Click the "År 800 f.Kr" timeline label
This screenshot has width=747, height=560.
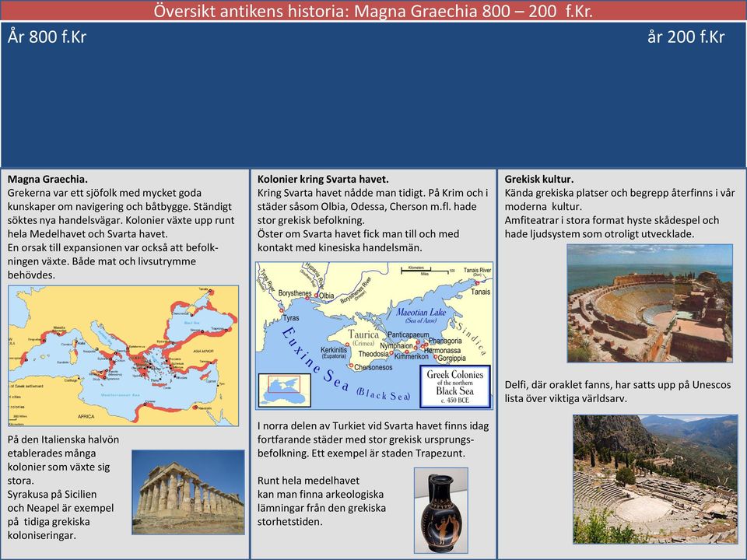point(47,37)
